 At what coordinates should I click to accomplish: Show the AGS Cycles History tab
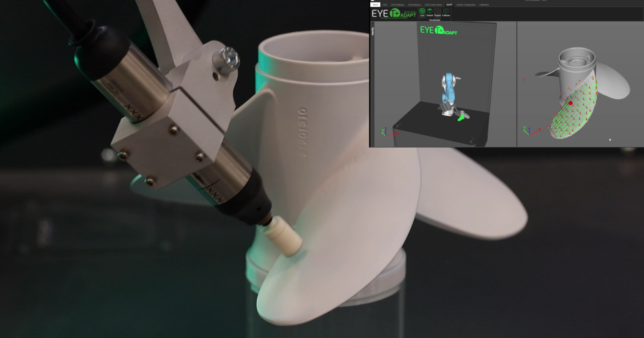click(x=433, y=5)
